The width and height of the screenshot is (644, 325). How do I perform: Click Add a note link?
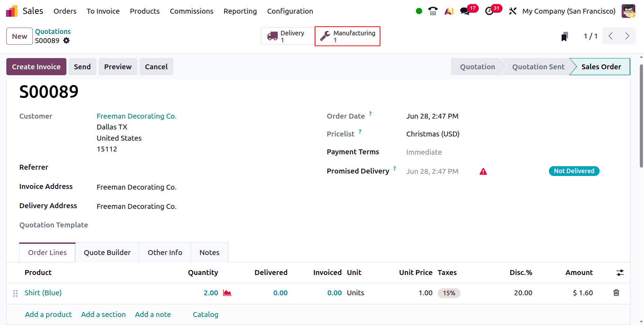(153, 315)
